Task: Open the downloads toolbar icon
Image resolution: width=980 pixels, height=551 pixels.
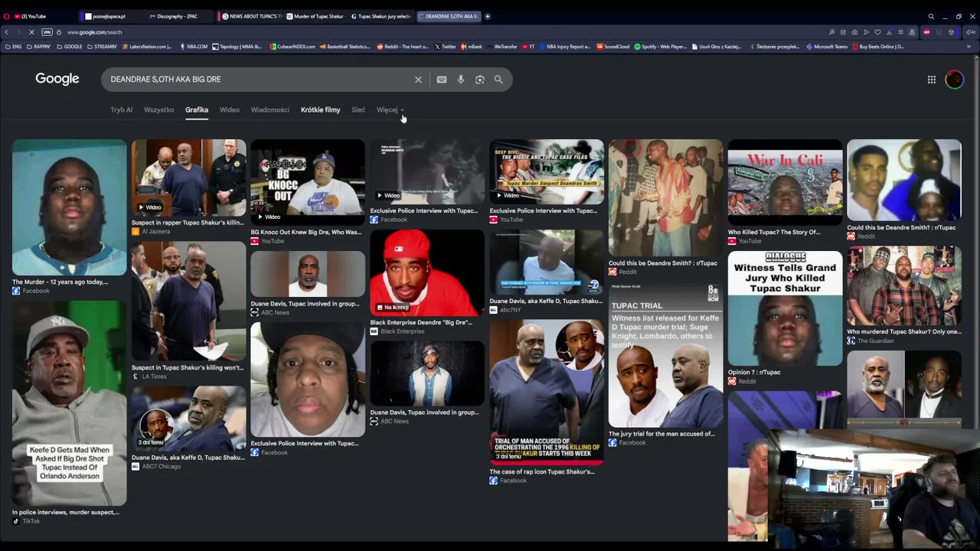Action: click(x=889, y=32)
